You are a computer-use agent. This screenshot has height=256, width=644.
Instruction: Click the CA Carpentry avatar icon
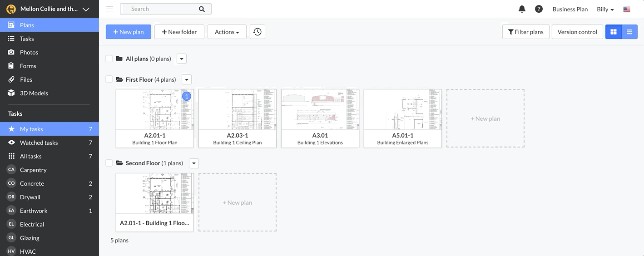coord(11,169)
